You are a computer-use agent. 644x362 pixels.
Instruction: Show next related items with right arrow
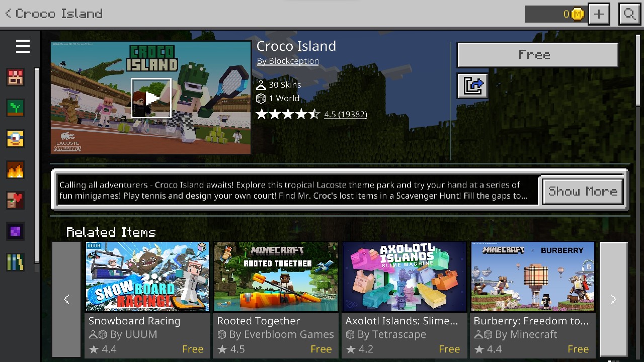[613, 300]
